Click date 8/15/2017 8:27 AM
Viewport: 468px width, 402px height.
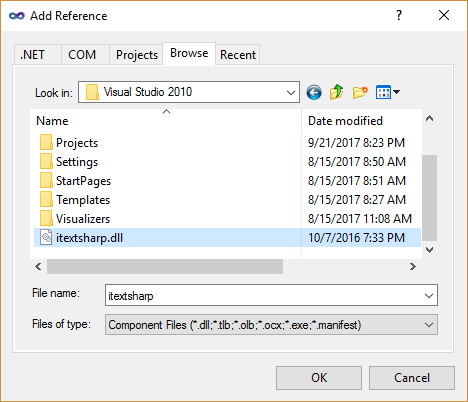point(357,200)
